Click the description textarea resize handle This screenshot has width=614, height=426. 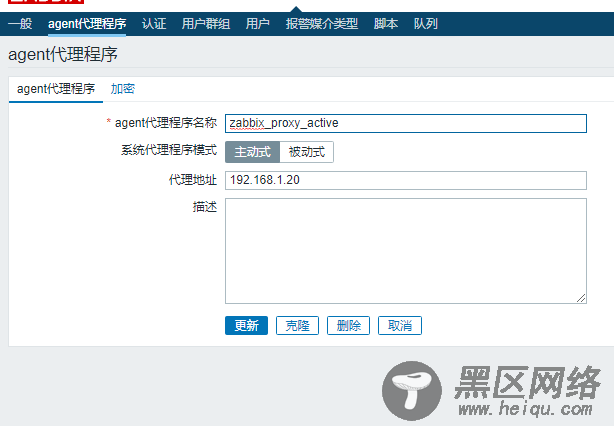[581, 298]
